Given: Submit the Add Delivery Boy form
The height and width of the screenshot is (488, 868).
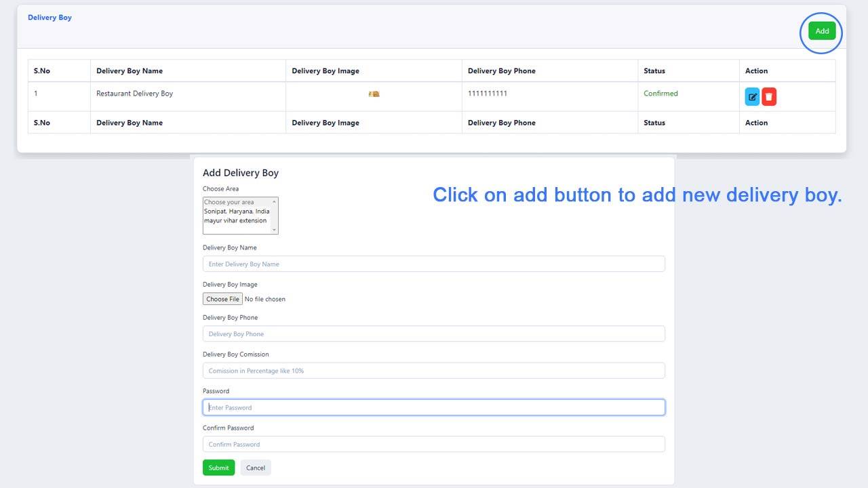Looking at the screenshot, I should pos(218,468).
